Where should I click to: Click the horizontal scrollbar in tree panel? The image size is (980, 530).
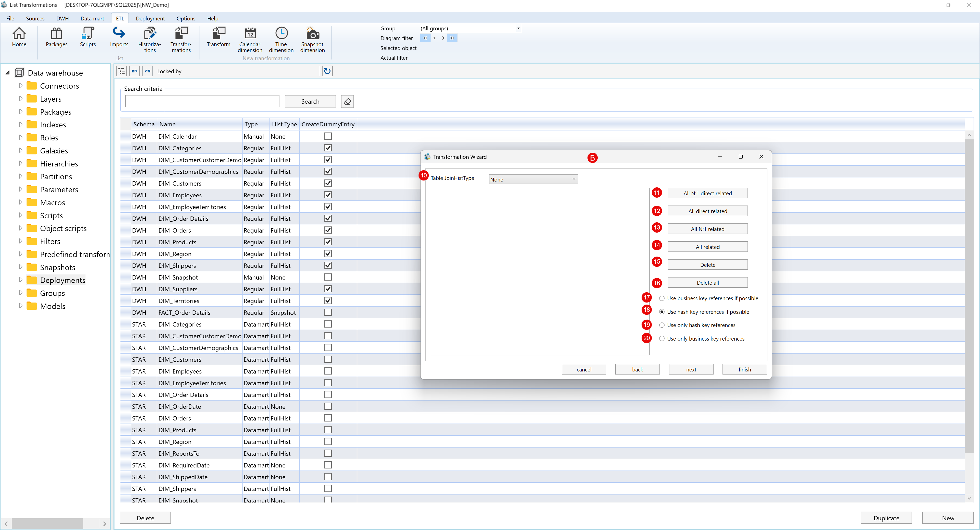click(x=47, y=524)
